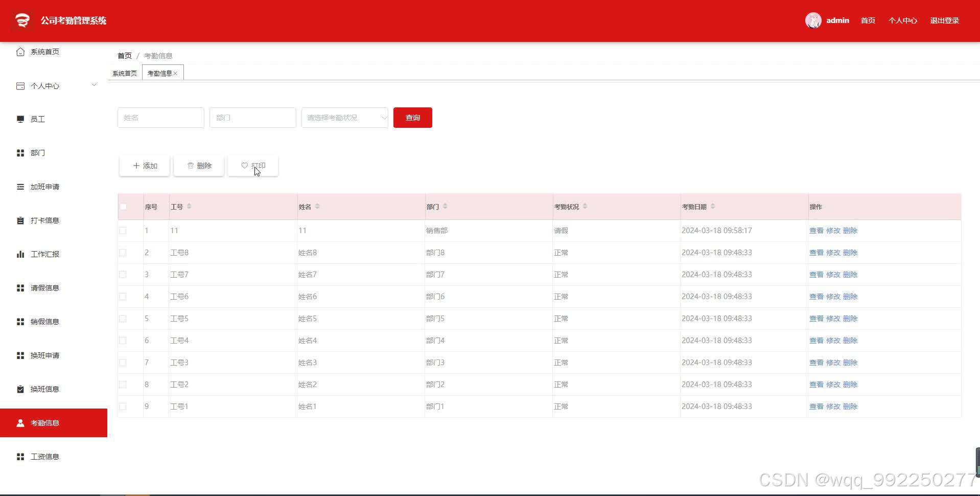Click the 姓名 search input field
Image resolution: width=980 pixels, height=496 pixels.
pos(161,118)
